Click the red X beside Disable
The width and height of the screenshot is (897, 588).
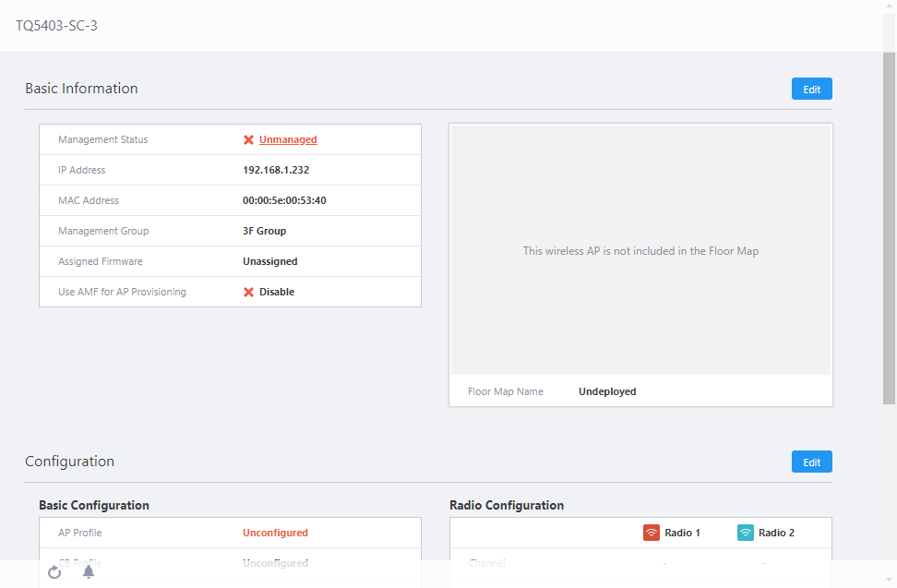click(x=248, y=292)
